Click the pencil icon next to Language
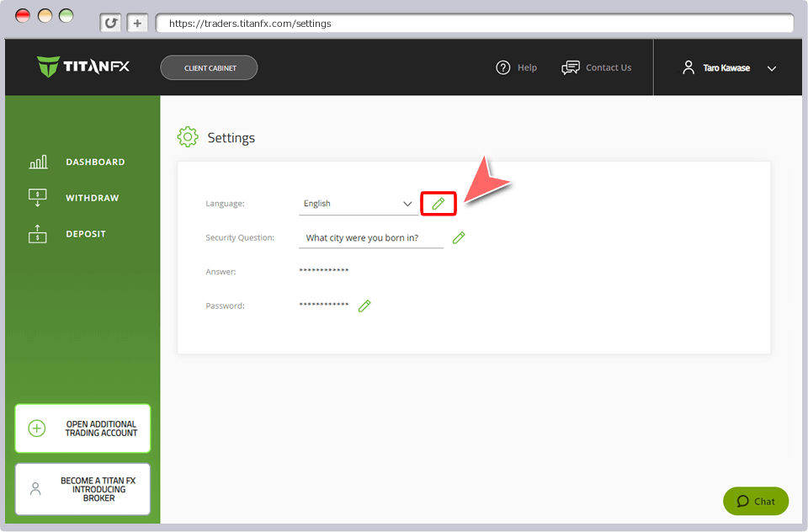Screen dimensions: 808x532 click(438, 204)
